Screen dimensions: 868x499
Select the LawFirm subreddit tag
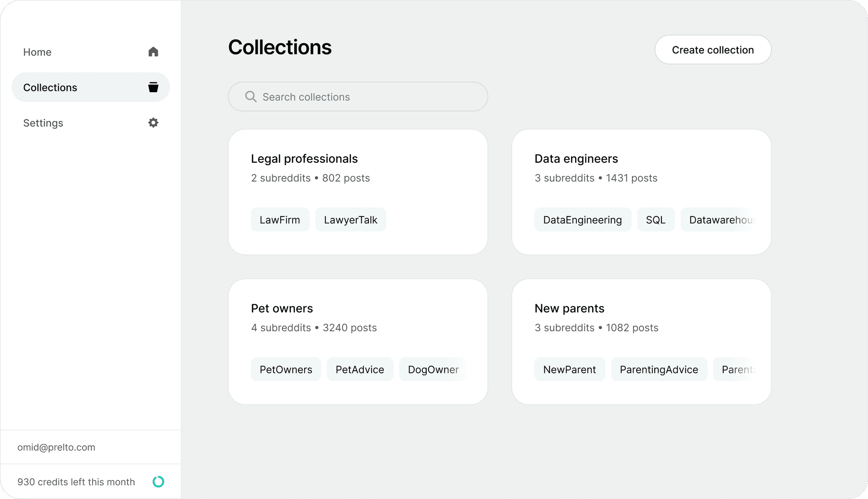pyautogui.click(x=280, y=220)
